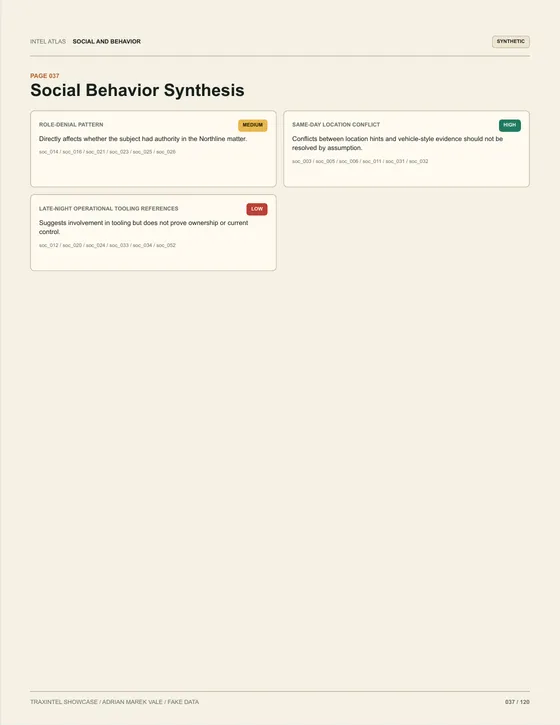This screenshot has height=725, width=560.
Task: Click source list starting with soc_012
Action: point(107,245)
